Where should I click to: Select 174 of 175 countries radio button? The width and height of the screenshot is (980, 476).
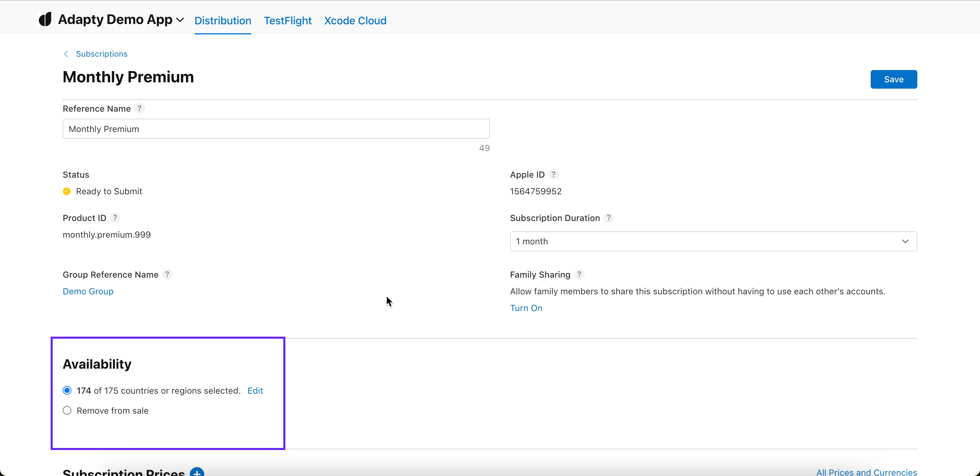(x=67, y=390)
